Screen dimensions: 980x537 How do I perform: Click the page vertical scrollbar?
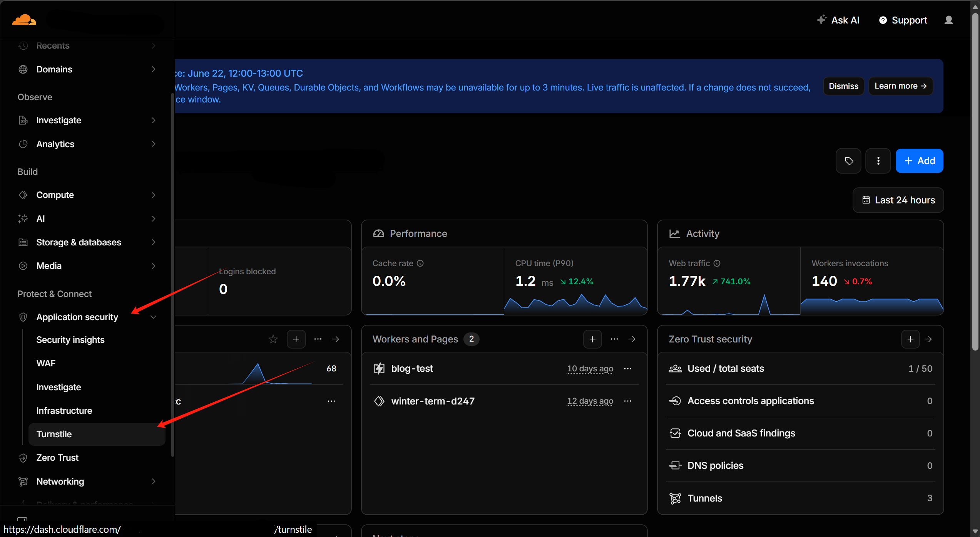pos(975,181)
